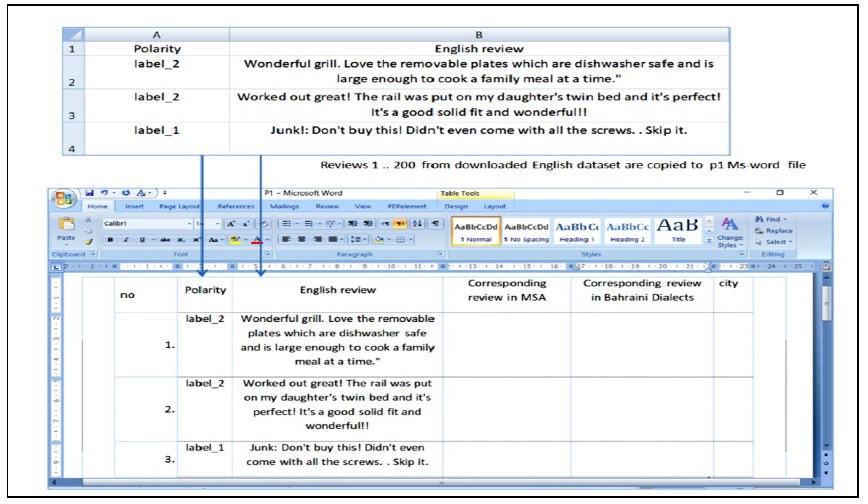
Task: Switch to the Insert ribbon tab
Action: pyautogui.click(x=134, y=206)
